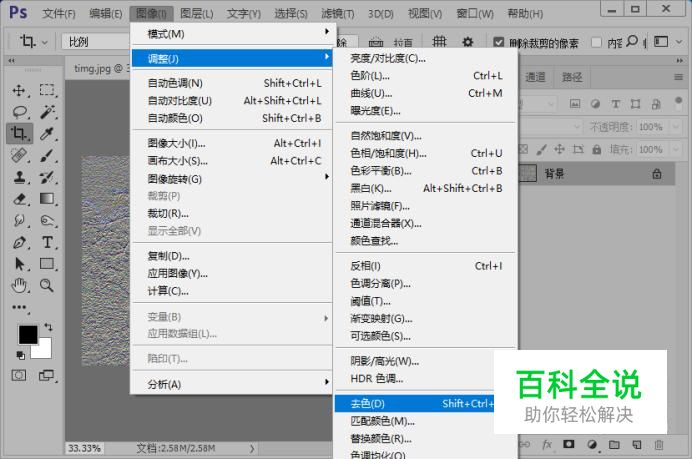Image resolution: width=692 pixels, height=459 pixels.
Task: Select the History Brush tool
Action: (47, 177)
